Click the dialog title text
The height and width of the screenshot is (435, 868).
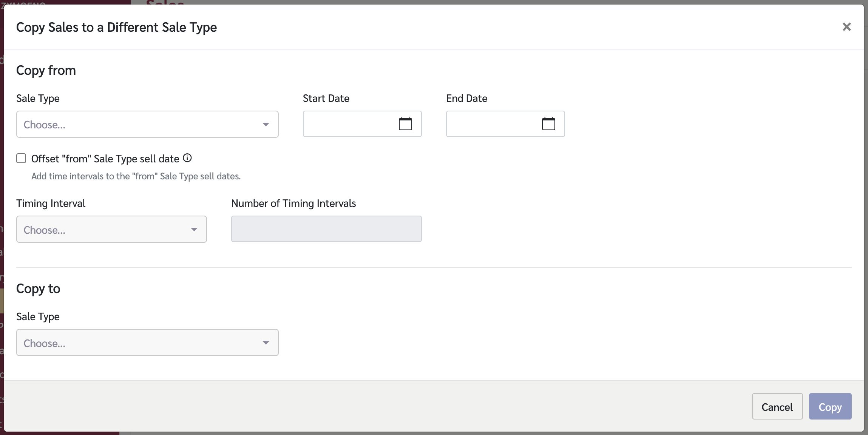point(116,27)
